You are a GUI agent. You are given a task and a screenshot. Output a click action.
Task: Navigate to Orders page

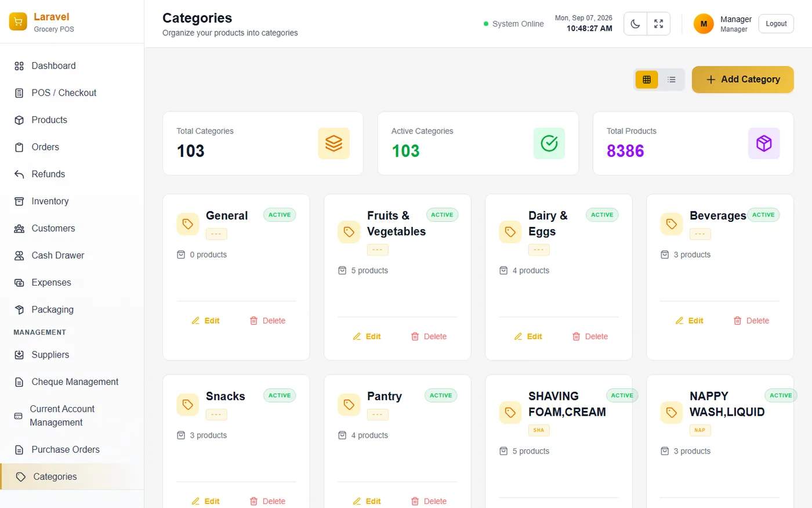pyautogui.click(x=72, y=147)
